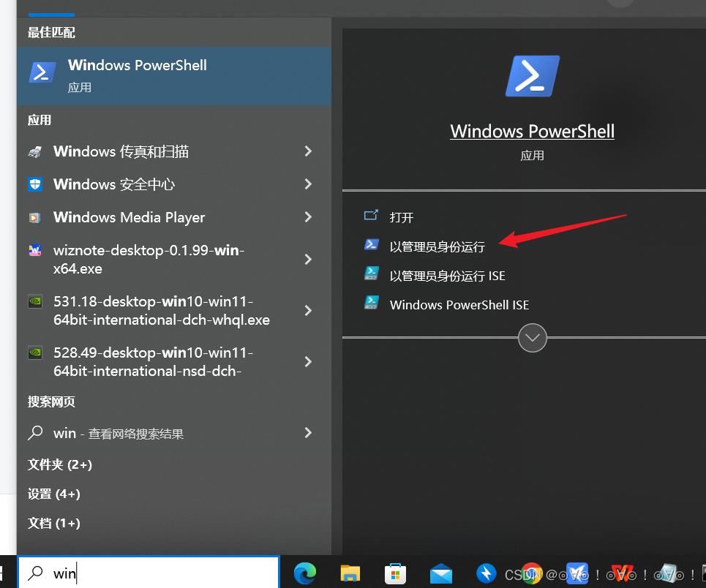Show 设置 (4+) results

tap(54, 494)
